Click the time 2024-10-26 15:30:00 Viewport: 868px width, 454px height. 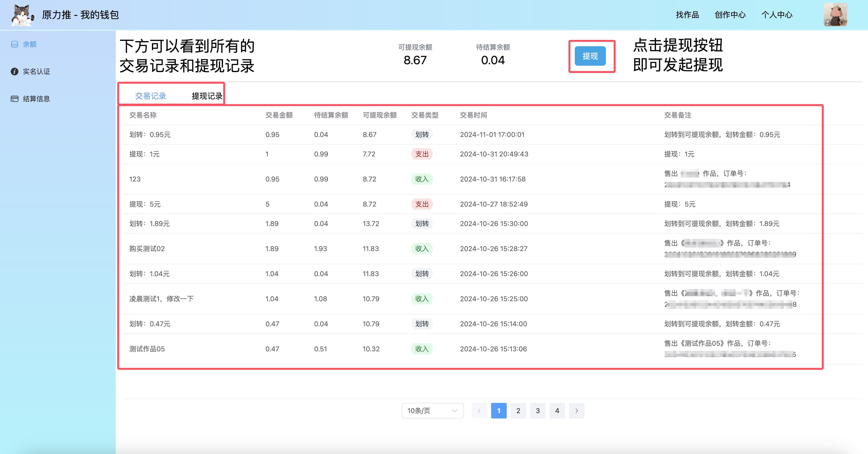click(494, 224)
